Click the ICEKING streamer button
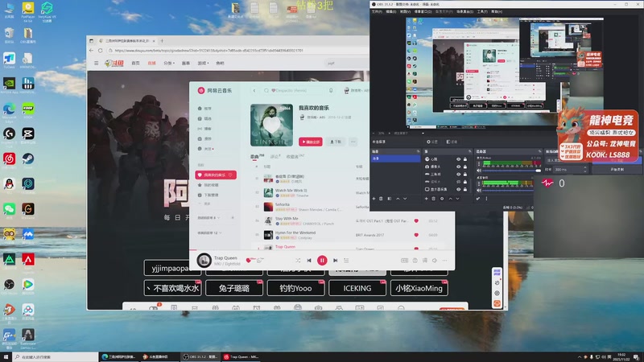644x362 pixels. (x=357, y=288)
